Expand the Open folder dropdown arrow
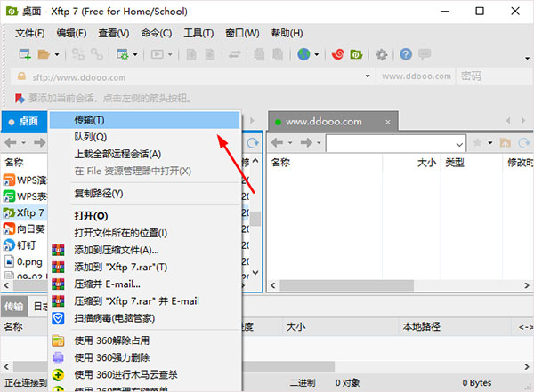This screenshot has width=534, height=392. click(57, 54)
